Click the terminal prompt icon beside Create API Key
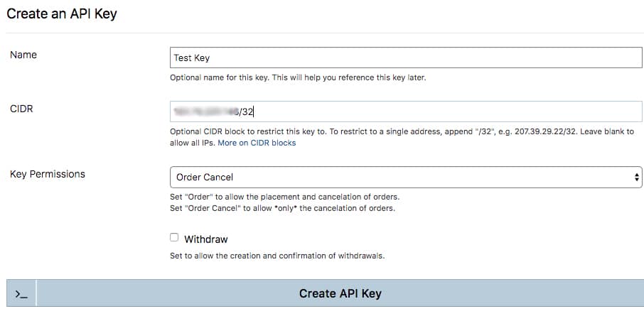The image size is (644, 321). point(21,293)
